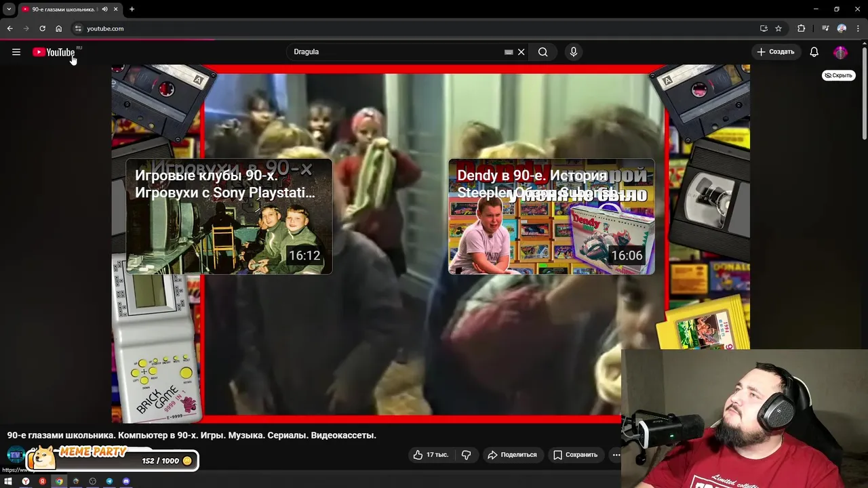Screen dimensions: 868x488
Task: Open the browser home page button
Action: point(58,28)
